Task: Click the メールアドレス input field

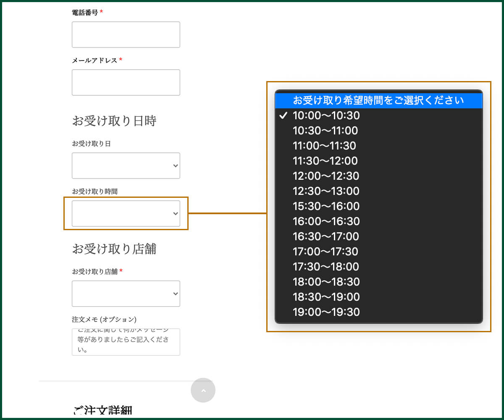Action: pos(126,82)
